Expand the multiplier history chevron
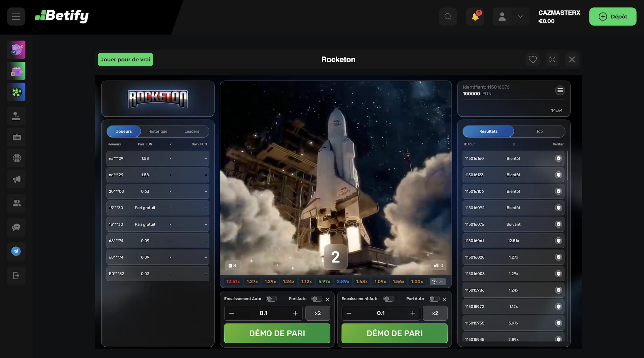Screen dimensions: 644x358 click(442, 282)
